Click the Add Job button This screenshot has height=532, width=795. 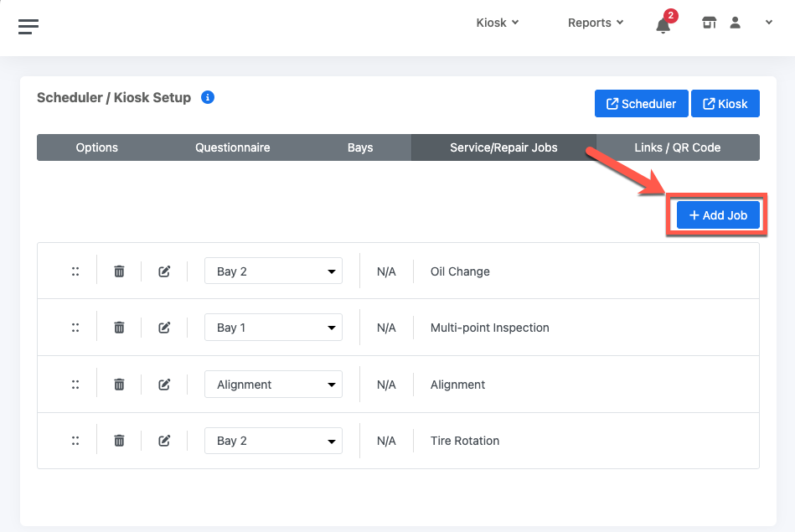(718, 215)
